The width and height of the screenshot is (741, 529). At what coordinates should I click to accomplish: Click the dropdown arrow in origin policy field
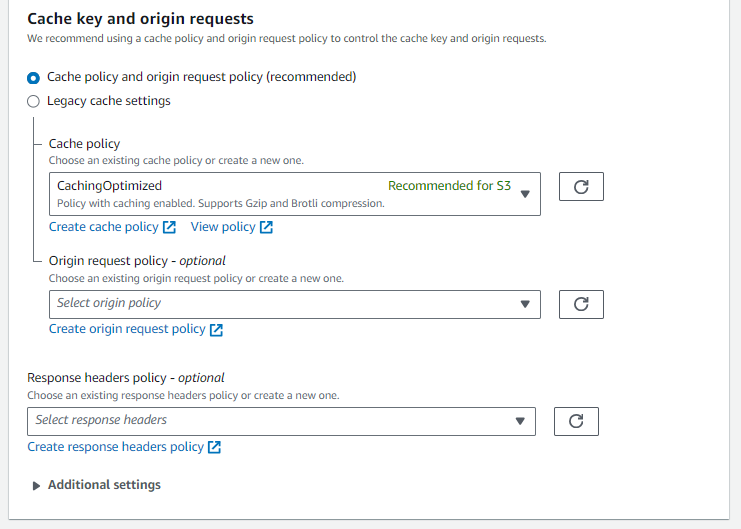point(525,304)
